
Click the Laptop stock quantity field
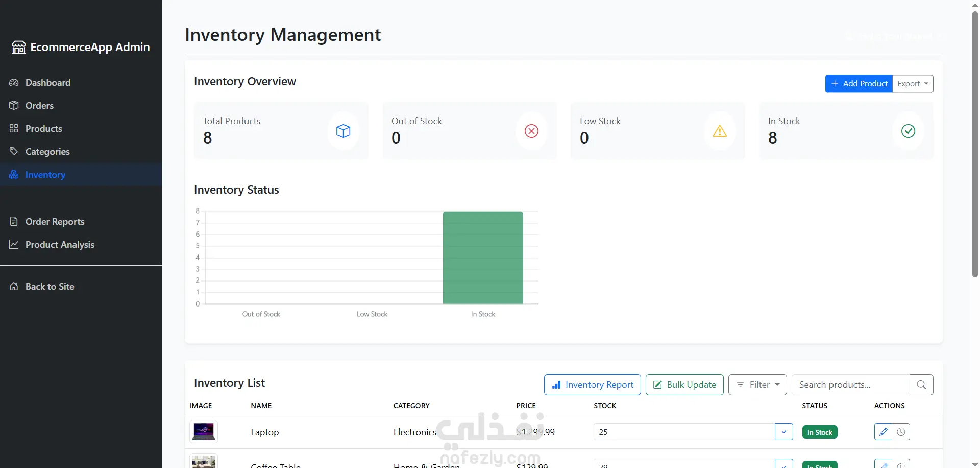(x=684, y=432)
